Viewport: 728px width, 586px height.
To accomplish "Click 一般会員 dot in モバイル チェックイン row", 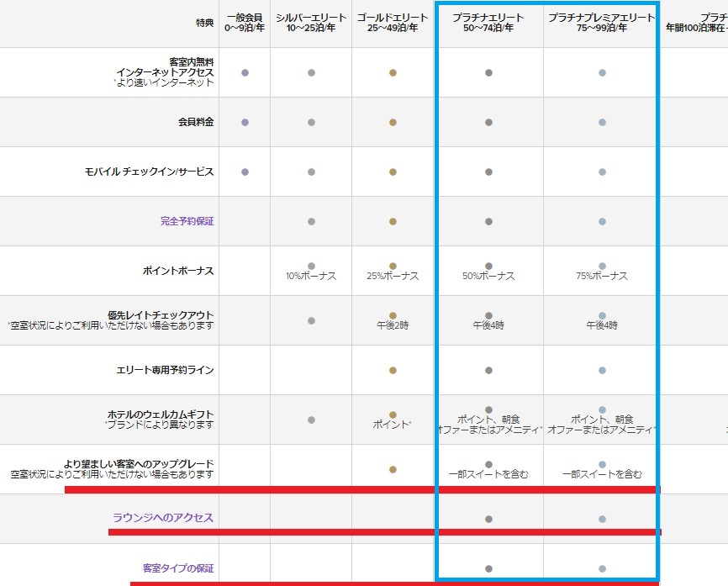I will [245, 172].
